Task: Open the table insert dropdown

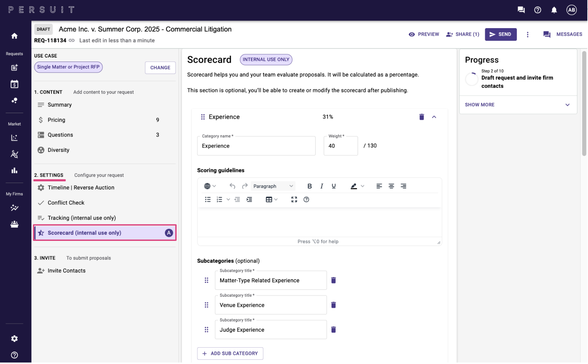Action: tap(272, 199)
